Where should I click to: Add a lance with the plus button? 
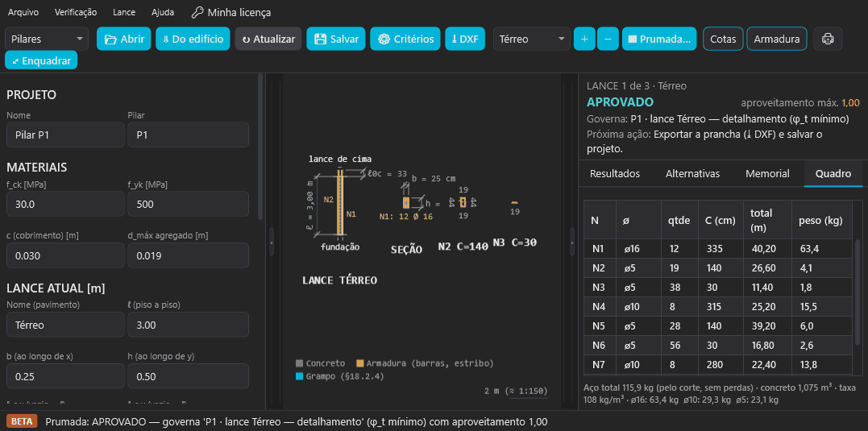click(584, 39)
